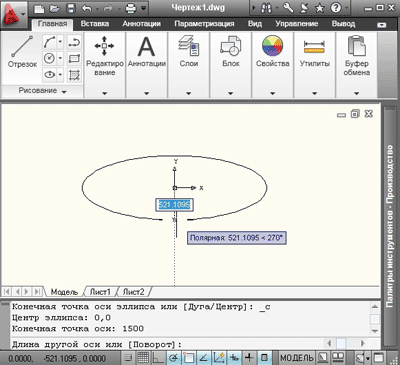Screen dimensions: 400x365
Task: Open the Undo history dropdown arrow
Action: (x=97, y=8)
